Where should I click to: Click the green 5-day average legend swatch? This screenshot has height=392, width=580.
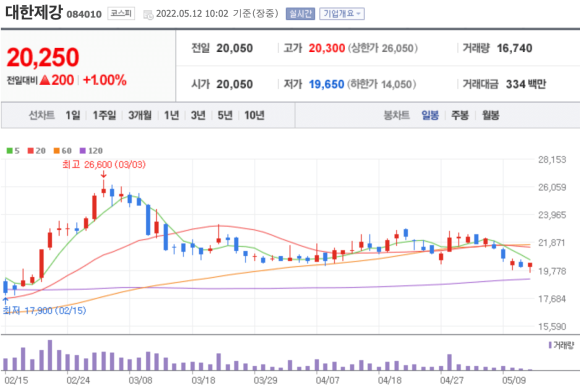pos(10,151)
